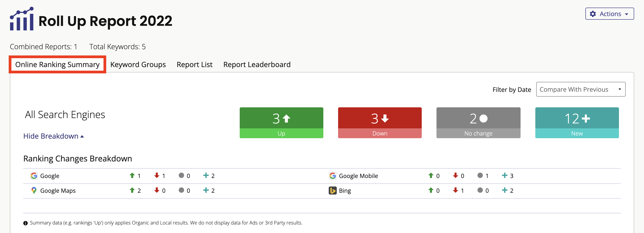Open the Report List tab
This screenshot has height=233, width=644.
194,64
